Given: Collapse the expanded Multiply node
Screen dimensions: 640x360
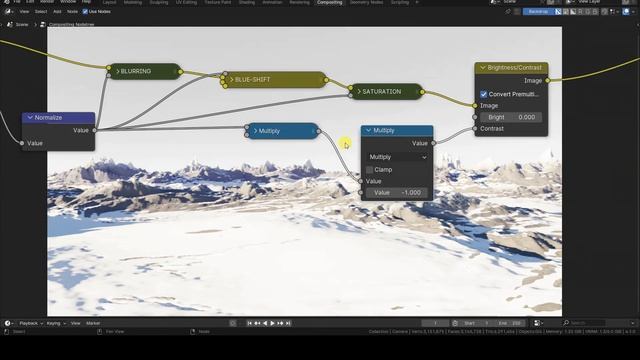Looking at the screenshot, I should (x=369, y=131).
